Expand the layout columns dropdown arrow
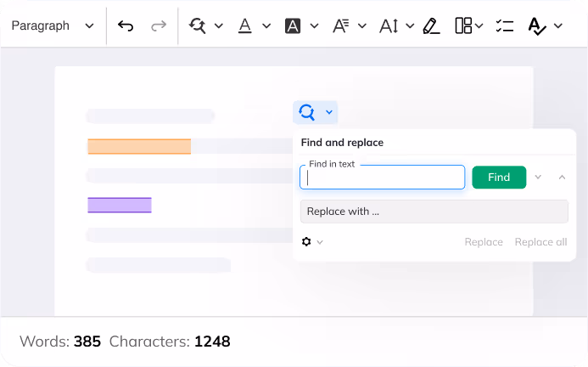Image resolution: width=588 pixels, height=367 pixels. point(479,25)
